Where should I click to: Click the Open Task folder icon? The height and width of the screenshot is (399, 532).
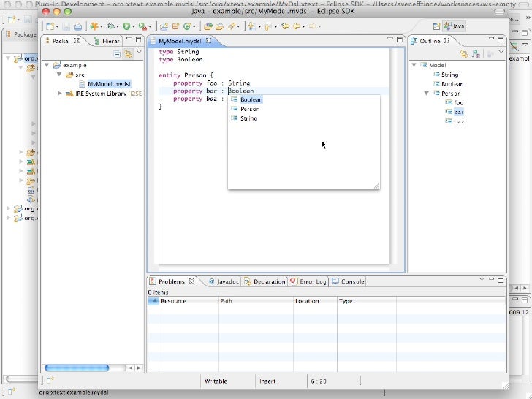pos(219,26)
